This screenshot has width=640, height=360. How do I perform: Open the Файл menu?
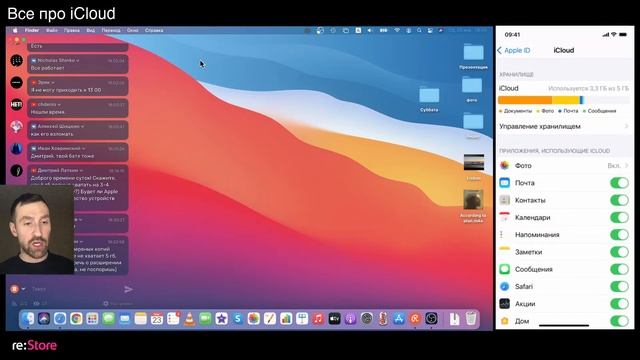click(52, 31)
